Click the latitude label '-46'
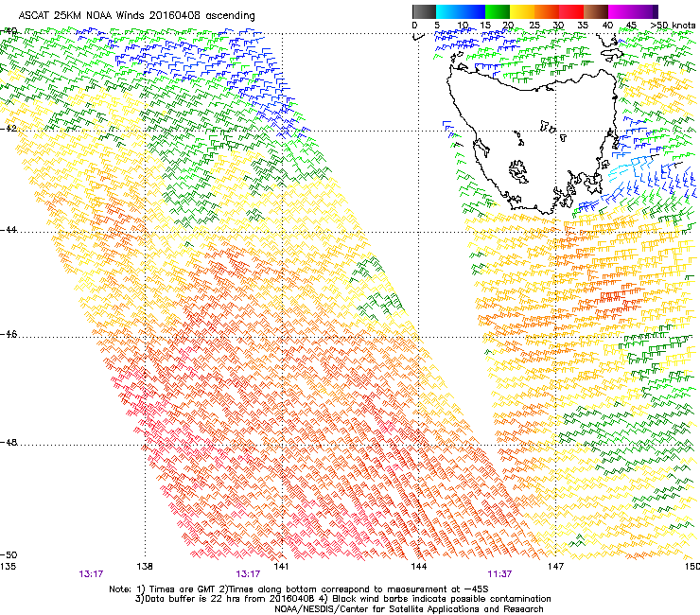700x615 pixels. pyautogui.click(x=9, y=335)
